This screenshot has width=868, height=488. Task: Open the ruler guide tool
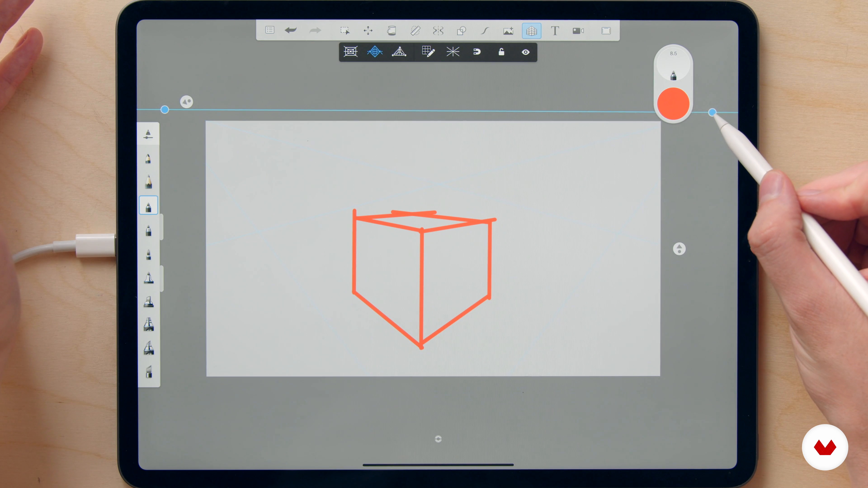pos(415,31)
